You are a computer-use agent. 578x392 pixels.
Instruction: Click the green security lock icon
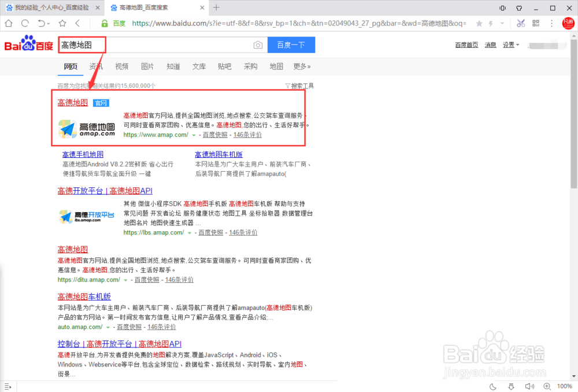105,24
